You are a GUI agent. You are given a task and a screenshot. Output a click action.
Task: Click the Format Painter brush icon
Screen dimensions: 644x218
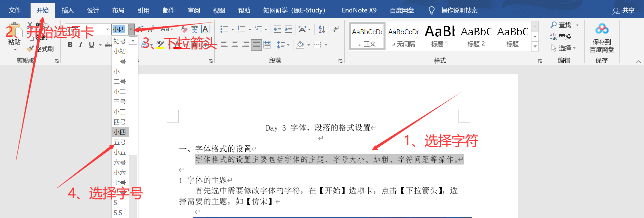point(30,49)
